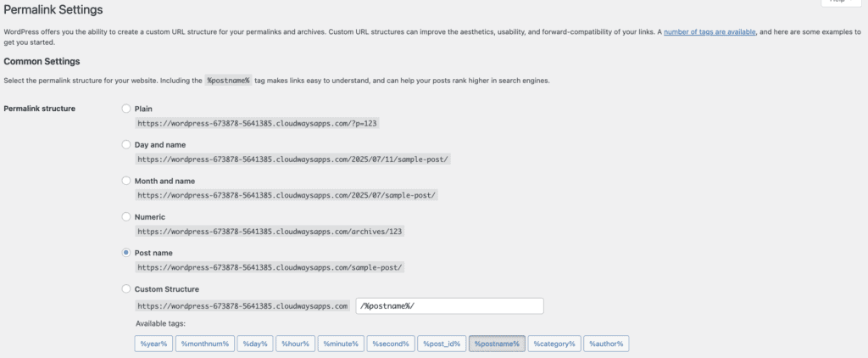Screen dimensions: 868x358
Task: Select the Post name radio button
Action: 126,253
